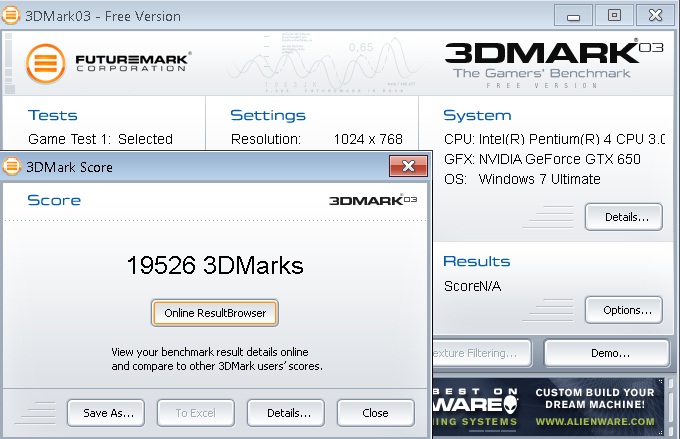Click the Resolution 1024 x 768 value
This screenshot has width=680, height=439.
tap(368, 139)
